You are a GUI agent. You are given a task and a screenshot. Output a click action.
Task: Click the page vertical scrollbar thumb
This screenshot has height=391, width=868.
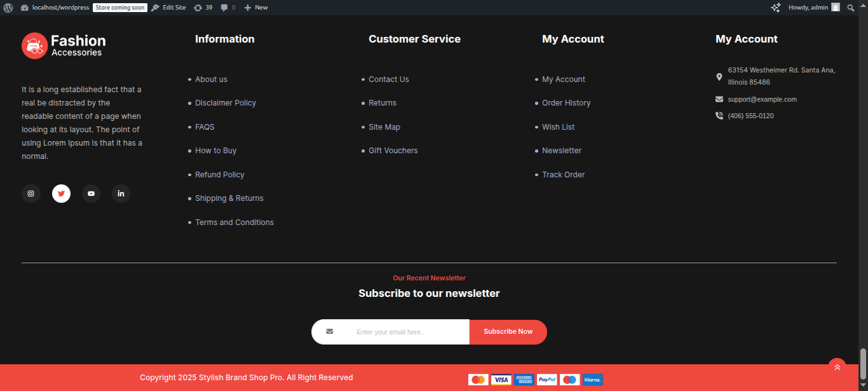pos(863,364)
